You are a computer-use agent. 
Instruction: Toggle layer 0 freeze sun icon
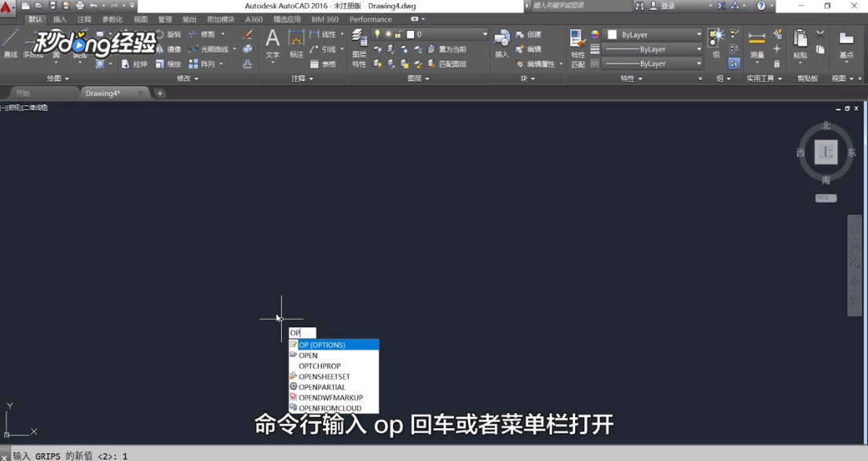[x=388, y=35]
